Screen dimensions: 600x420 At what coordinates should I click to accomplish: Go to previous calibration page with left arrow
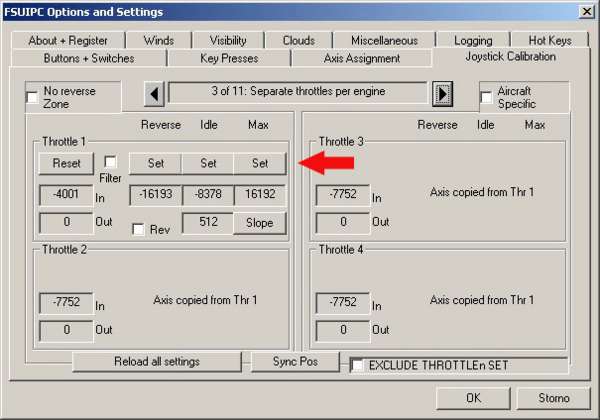pyautogui.click(x=155, y=94)
